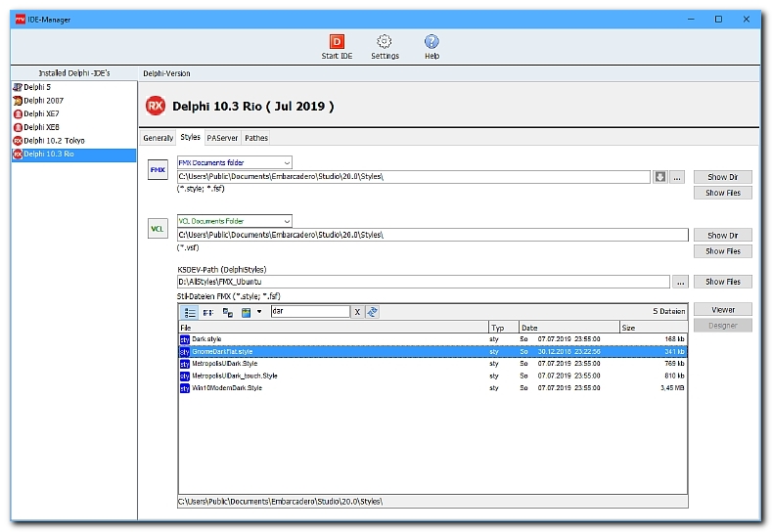Click the VCL styles path field
772x532 pixels.
432,235
